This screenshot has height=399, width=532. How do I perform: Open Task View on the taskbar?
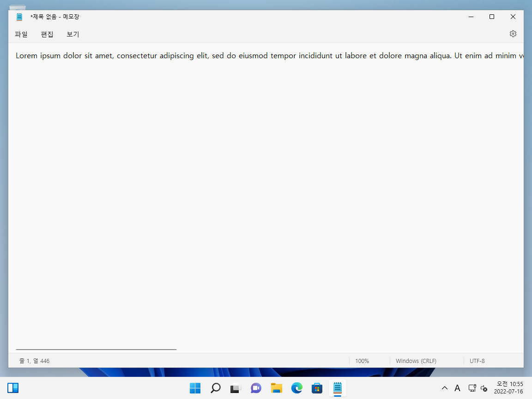(x=236, y=388)
